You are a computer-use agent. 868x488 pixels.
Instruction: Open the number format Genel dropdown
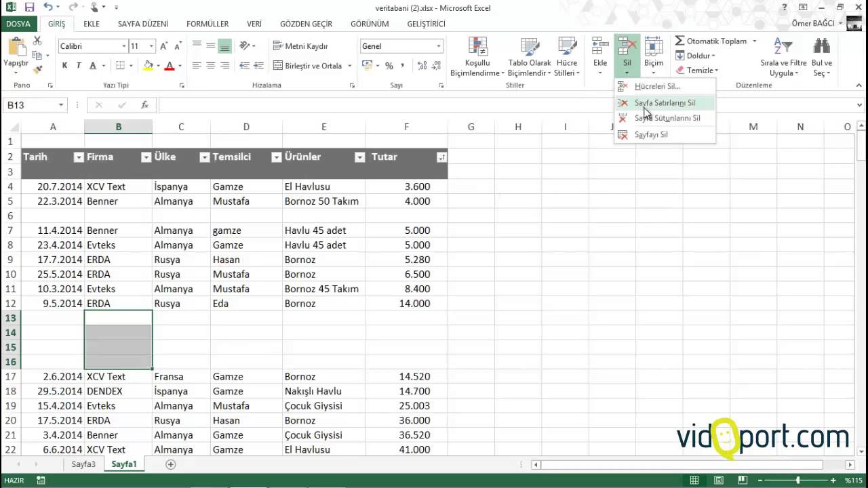coord(439,46)
